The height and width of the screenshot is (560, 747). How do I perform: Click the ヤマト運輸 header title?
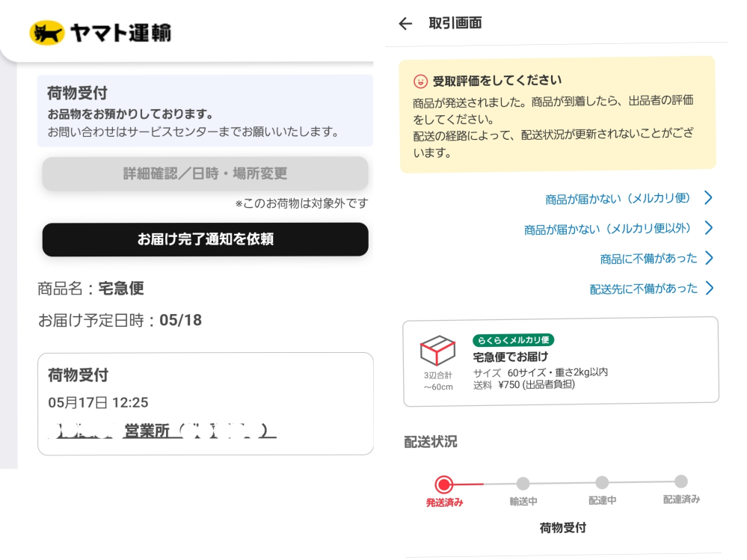pos(121,33)
